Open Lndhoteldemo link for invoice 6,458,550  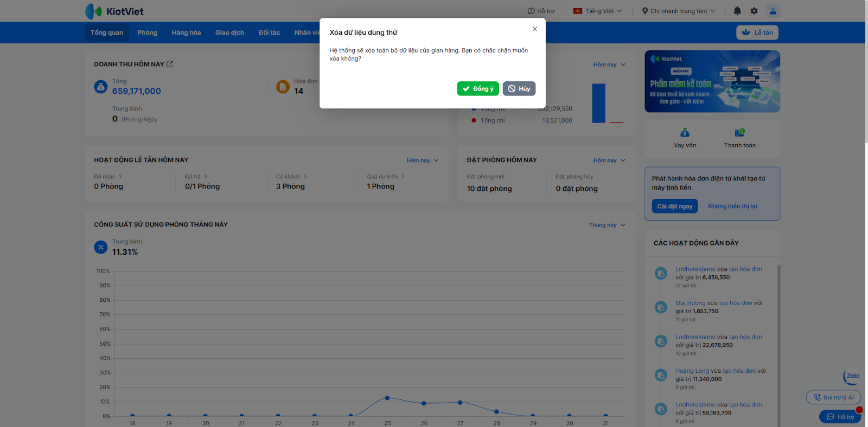coord(695,269)
